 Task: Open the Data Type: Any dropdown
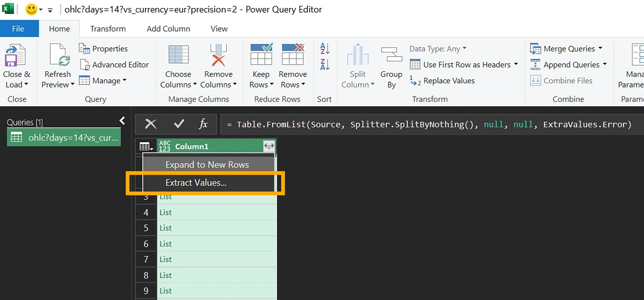pos(437,49)
